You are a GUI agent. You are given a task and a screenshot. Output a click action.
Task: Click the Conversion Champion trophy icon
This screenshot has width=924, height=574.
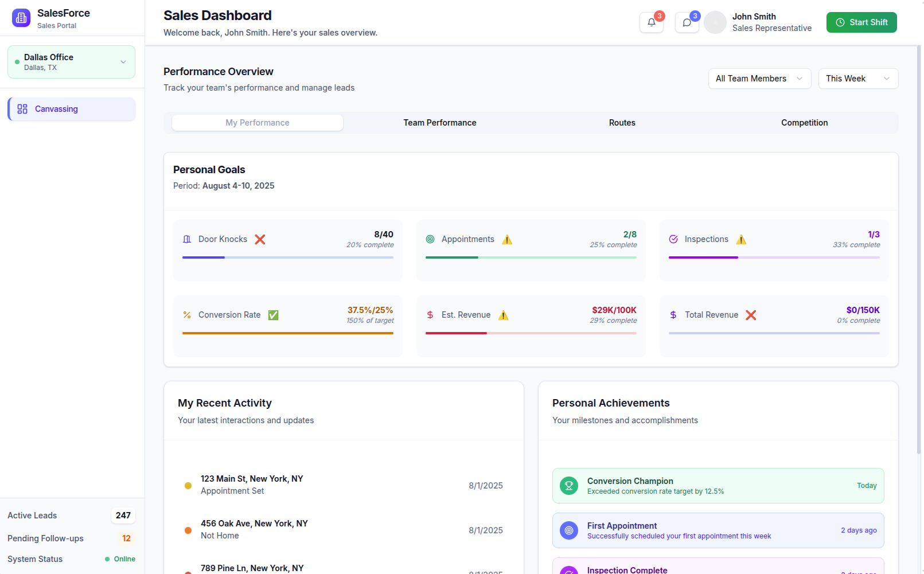(568, 486)
